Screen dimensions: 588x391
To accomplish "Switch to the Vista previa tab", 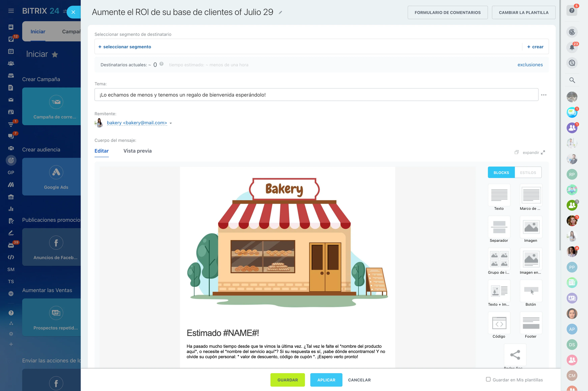I will click(137, 151).
